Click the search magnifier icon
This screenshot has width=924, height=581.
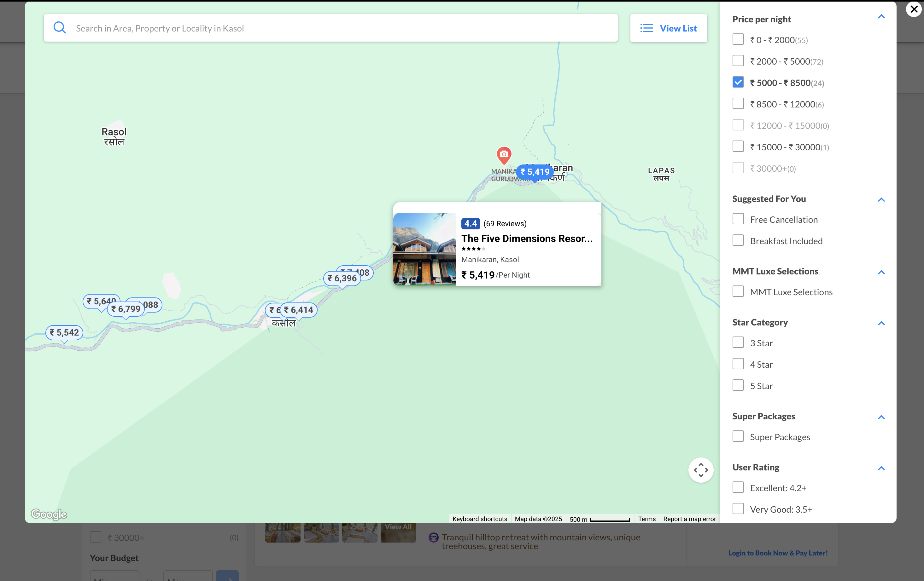tap(60, 28)
